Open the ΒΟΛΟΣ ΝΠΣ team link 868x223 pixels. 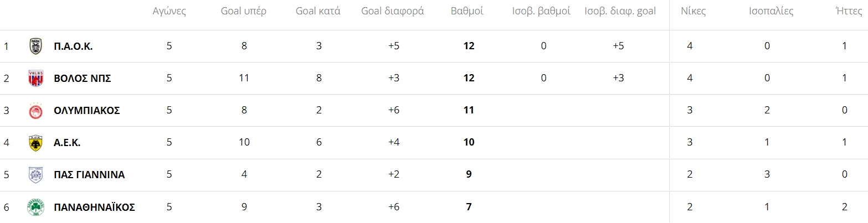pyautogui.click(x=83, y=78)
